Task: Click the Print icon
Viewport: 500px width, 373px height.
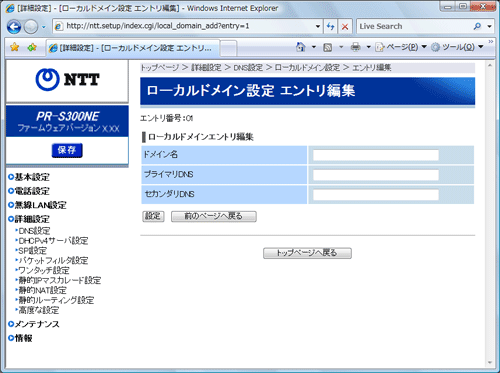Action: (x=356, y=47)
